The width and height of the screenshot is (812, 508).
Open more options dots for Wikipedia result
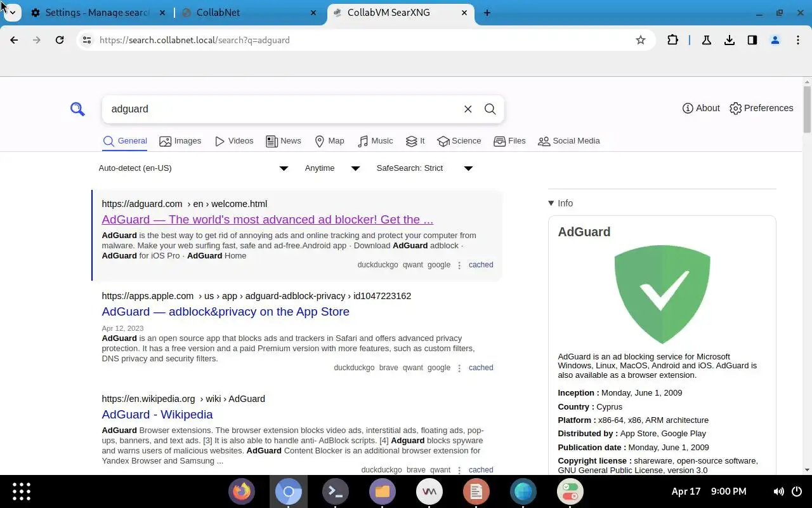coord(459,471)
